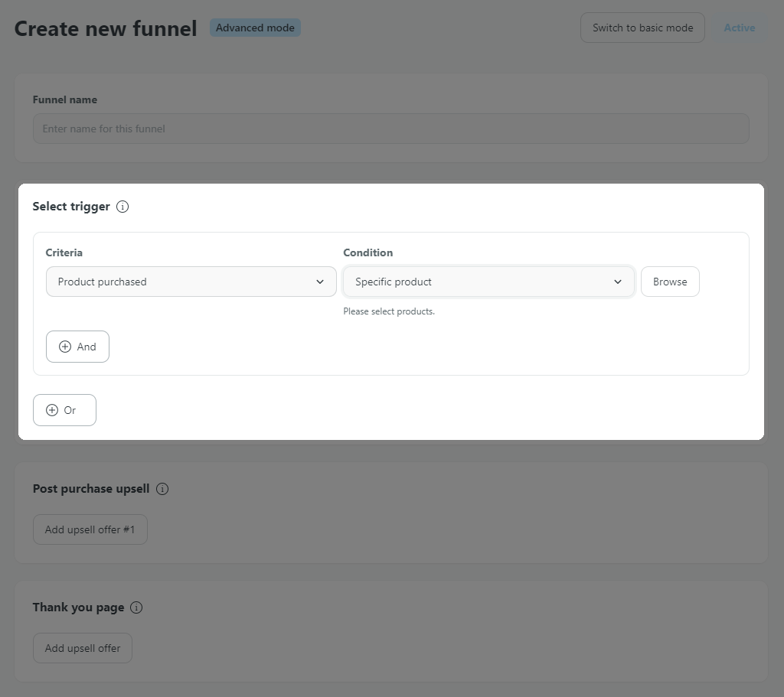
Task: Click the 'Please select products.' message
Action: pyautogui.click(x=389, y=311)
